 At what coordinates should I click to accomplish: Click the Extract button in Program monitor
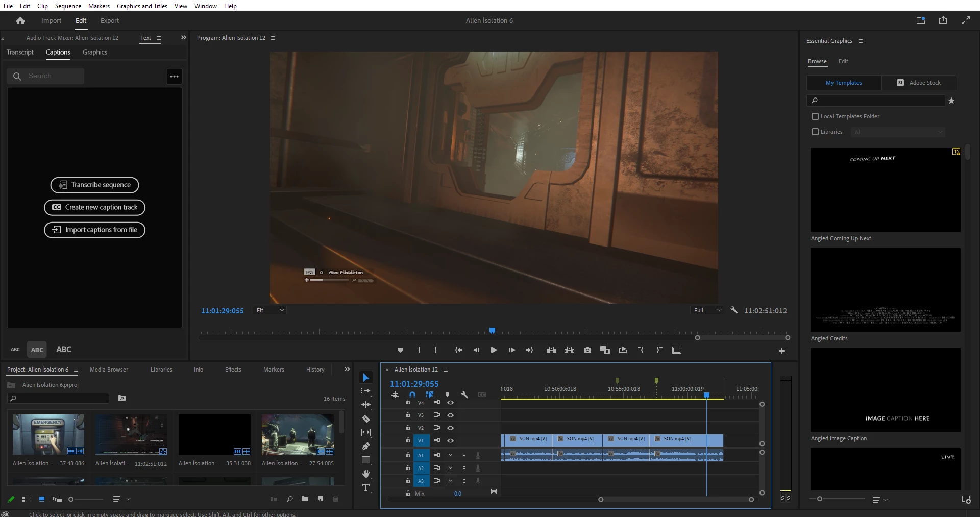(570, 350)
